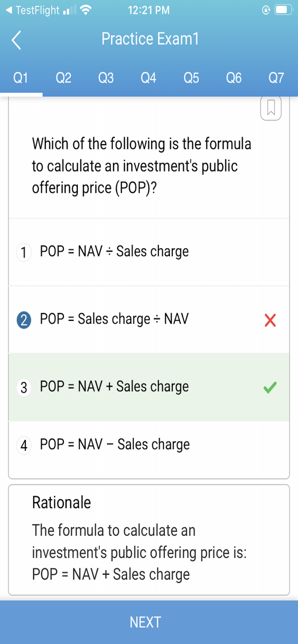Image resolution: width=298 pixels, height=644 pixels.
Task: Open the Q5 question tab
Action: [191, 78]
